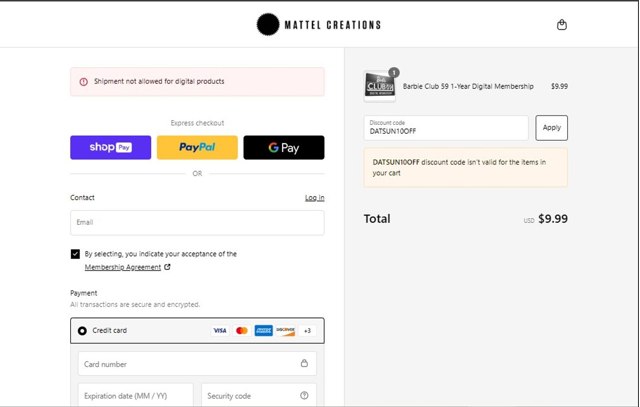Click the Discover card logo

pyautogui.click(x=285, y=330)
